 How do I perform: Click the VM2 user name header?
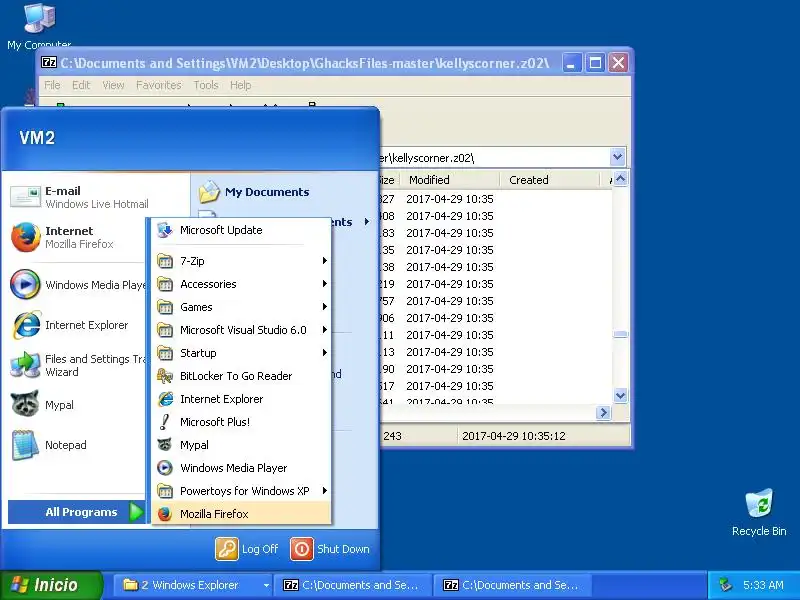tap(37, 138)
